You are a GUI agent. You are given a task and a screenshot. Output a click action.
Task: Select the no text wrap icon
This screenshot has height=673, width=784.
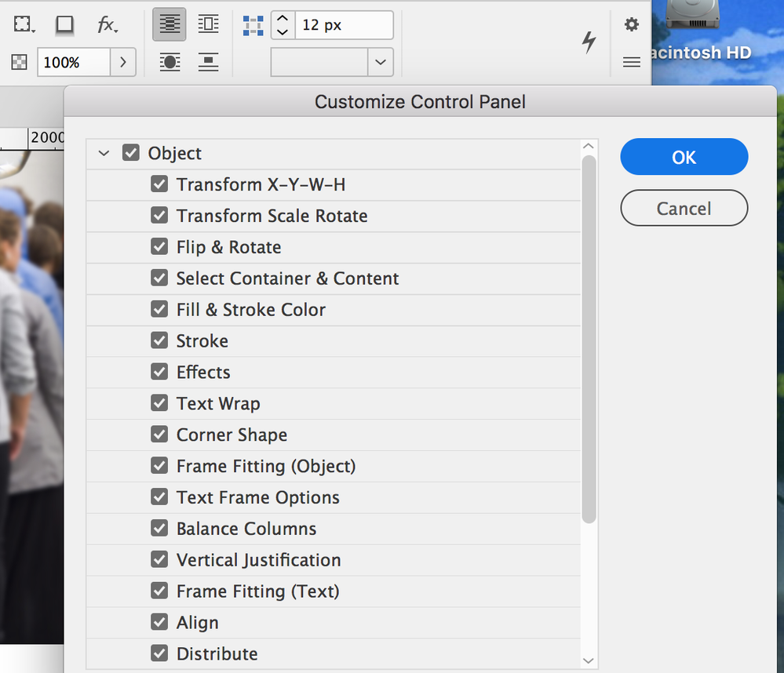point(170,25)
